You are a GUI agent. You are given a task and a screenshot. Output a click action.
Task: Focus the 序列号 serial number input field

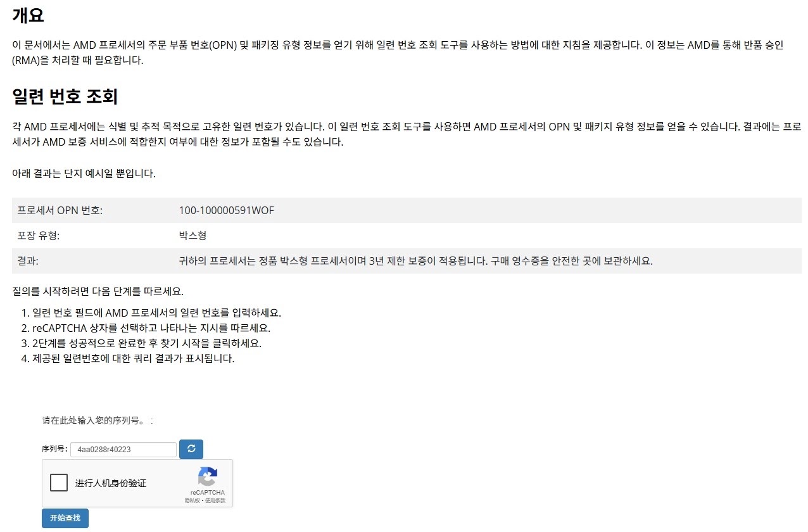[x=123, y=450]
